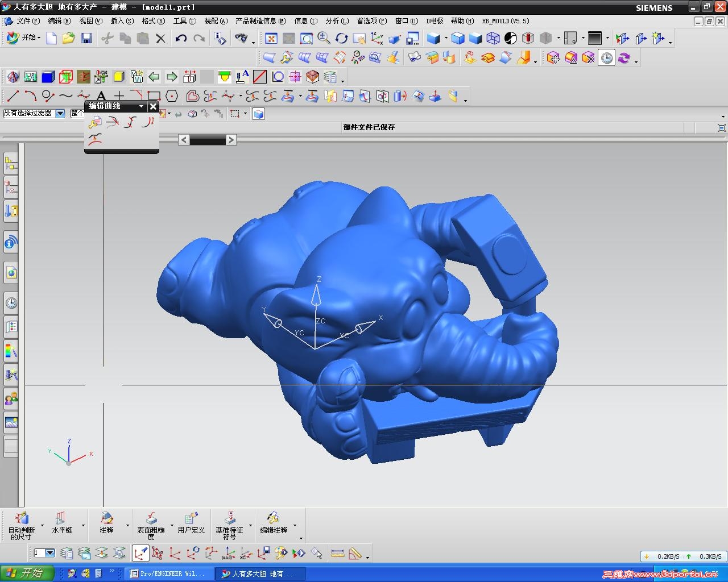
Task: Click the save WCS floppy icon
Action: coord(263,553)
